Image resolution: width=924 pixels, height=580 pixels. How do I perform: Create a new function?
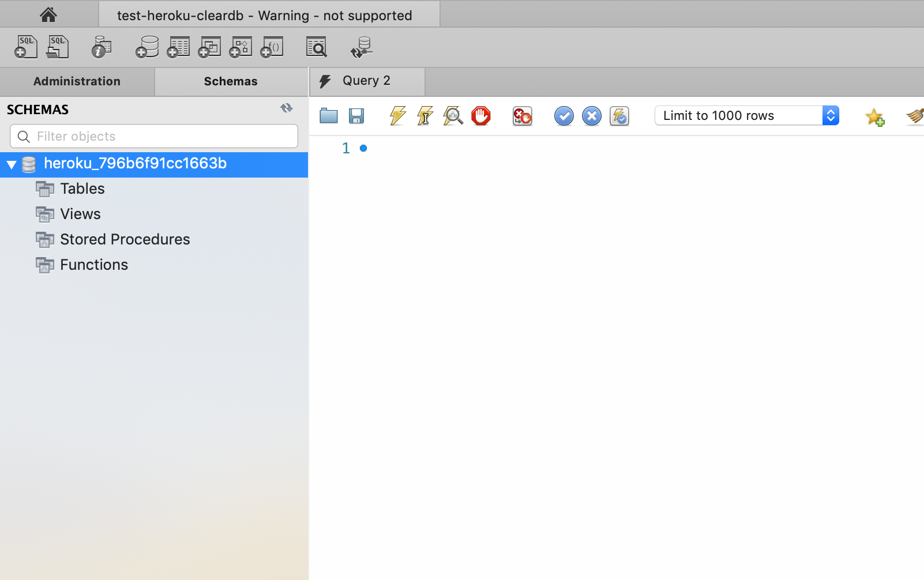pyautogui.click(x=272, y=47)
